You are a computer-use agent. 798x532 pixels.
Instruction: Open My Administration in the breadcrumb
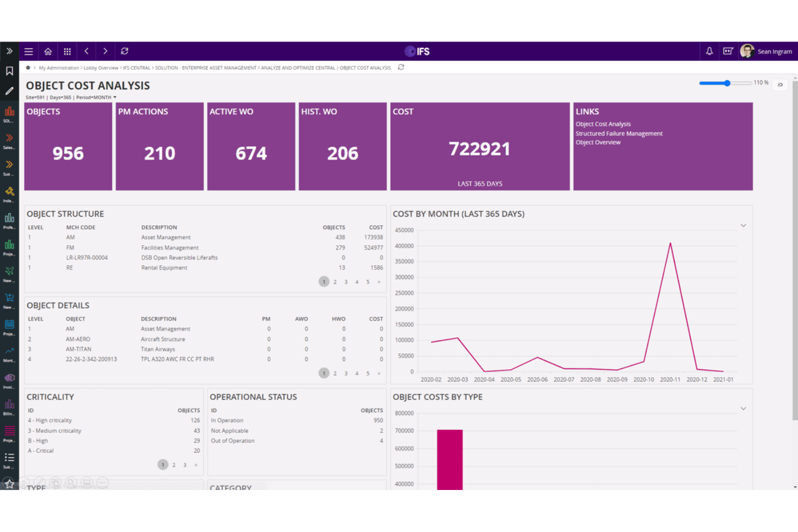[59, 68]
